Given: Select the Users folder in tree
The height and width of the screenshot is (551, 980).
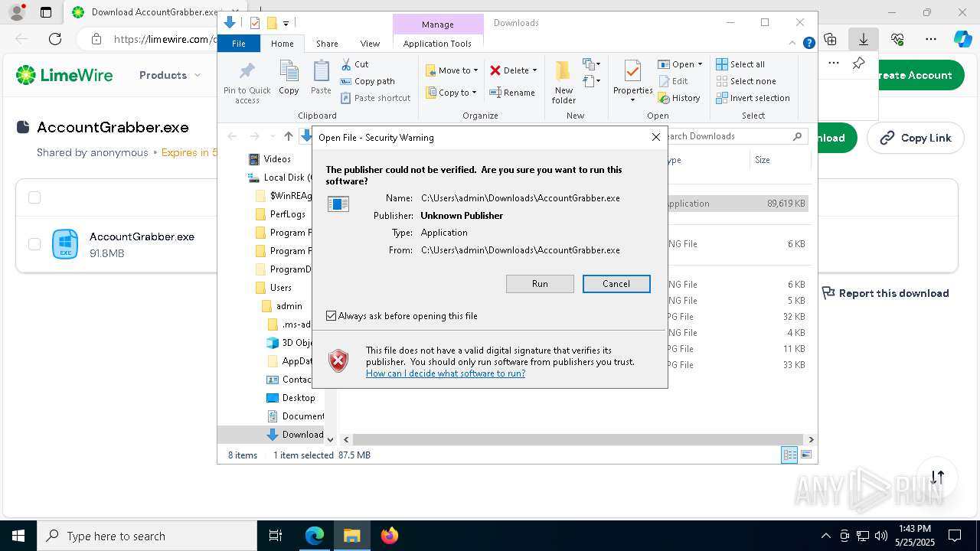Looking at the screenshot, I should tap(281, 288).
